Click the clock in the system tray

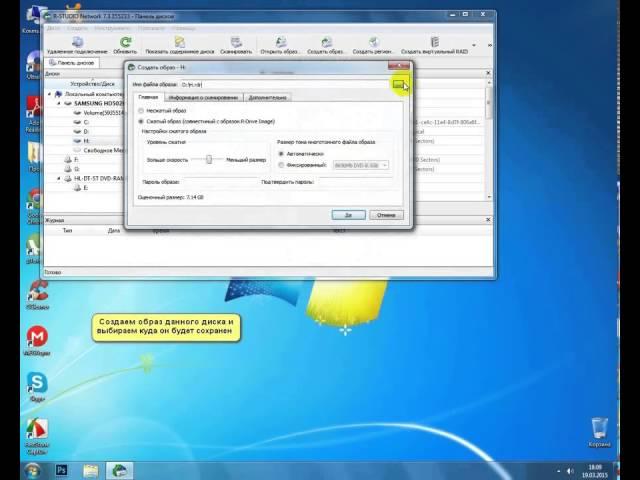coord(595,471)
